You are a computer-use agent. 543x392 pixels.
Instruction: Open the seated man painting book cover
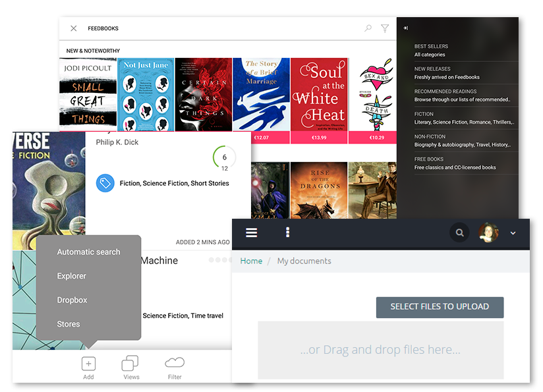click(x=372, y=190)
